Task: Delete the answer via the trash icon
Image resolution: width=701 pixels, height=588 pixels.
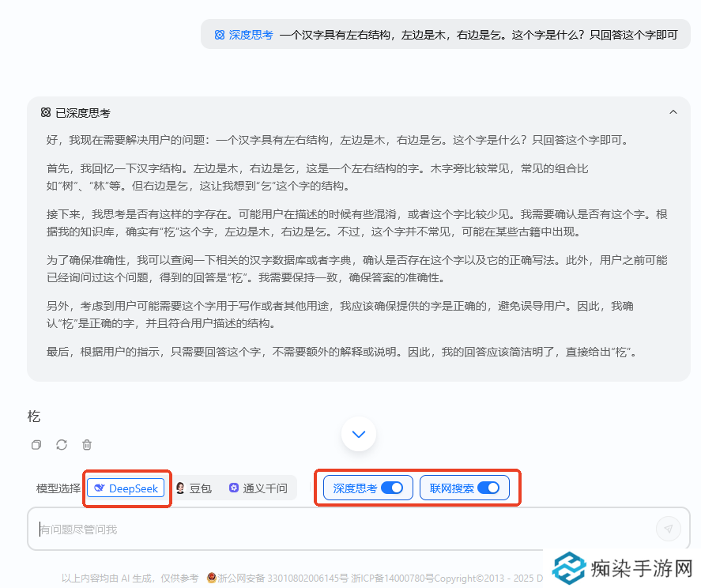Action: coord(87,445)
